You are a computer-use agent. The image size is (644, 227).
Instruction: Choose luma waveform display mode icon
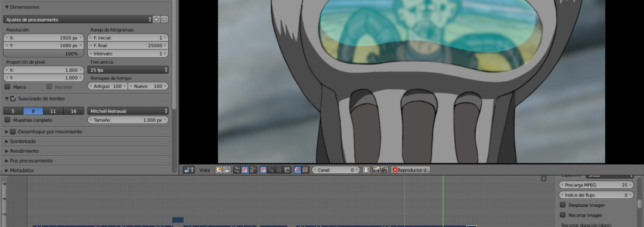271,170
